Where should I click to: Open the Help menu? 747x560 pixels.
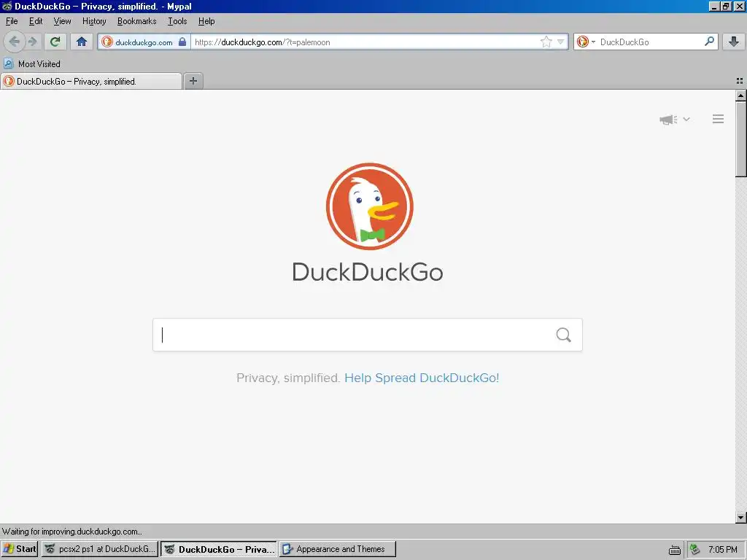click(x=206, y=21)
